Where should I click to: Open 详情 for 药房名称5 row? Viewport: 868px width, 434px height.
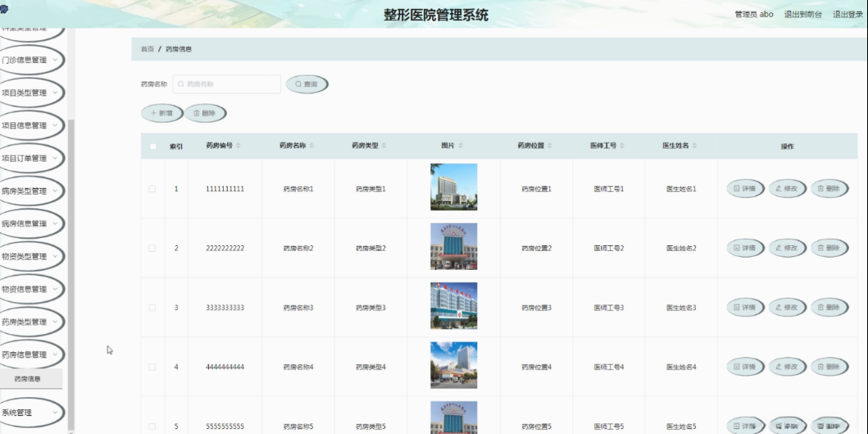pyautogui.click(x=745, y=426)
